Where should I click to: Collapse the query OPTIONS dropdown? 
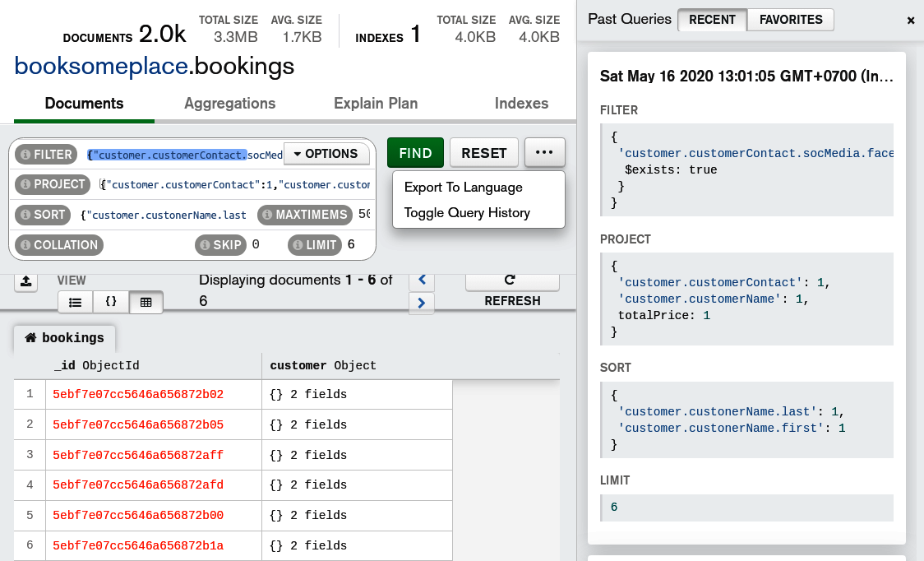326,154
